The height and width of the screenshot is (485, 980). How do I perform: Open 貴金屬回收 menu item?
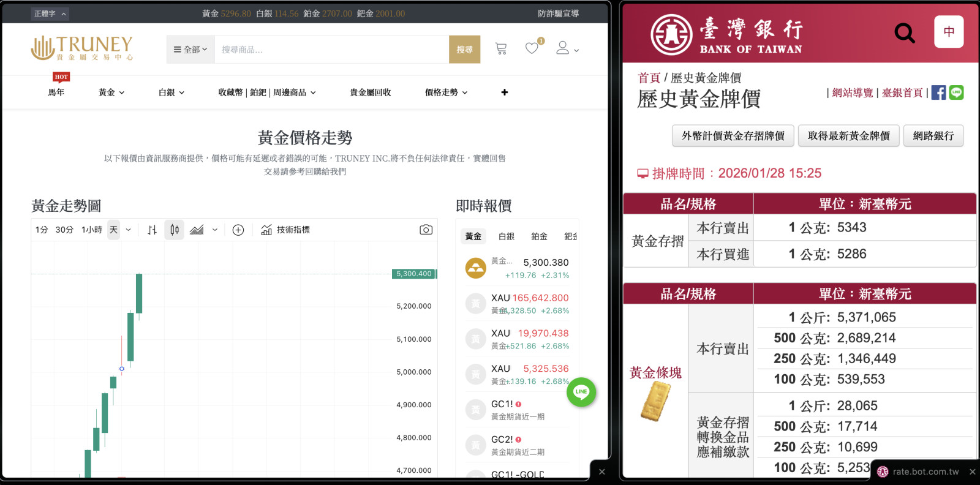tap(371, 92)
